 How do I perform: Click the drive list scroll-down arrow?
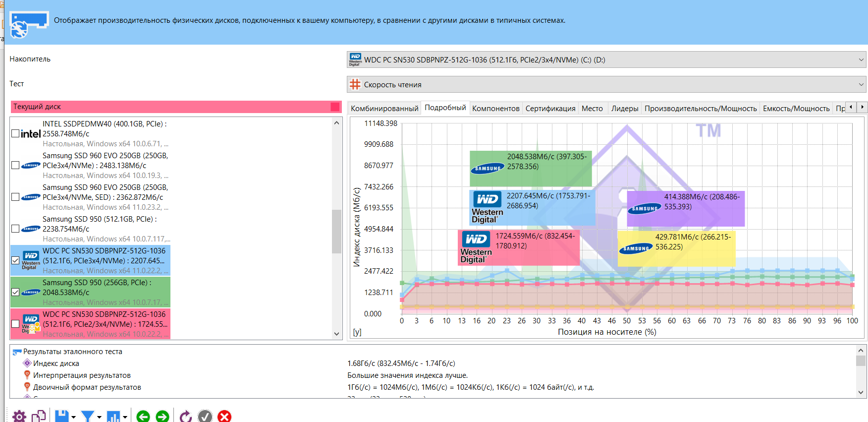pos(336,334)
